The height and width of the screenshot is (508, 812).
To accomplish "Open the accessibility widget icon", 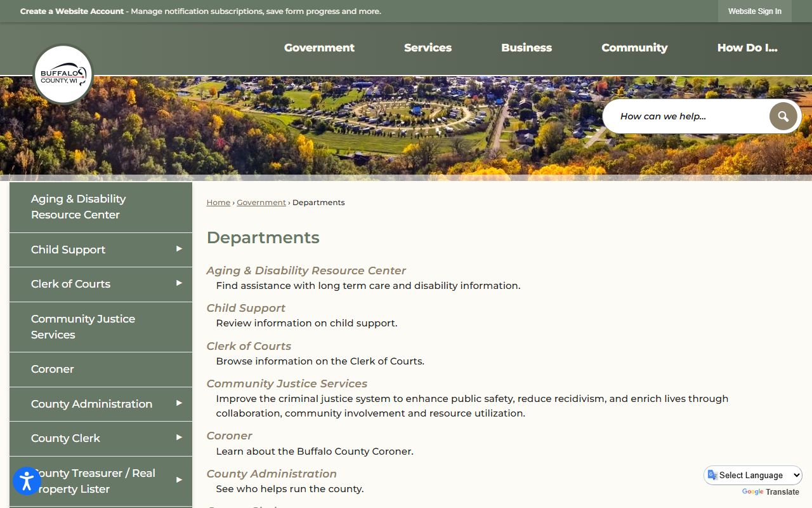I will pyautogui.click(x=27, y=481).
